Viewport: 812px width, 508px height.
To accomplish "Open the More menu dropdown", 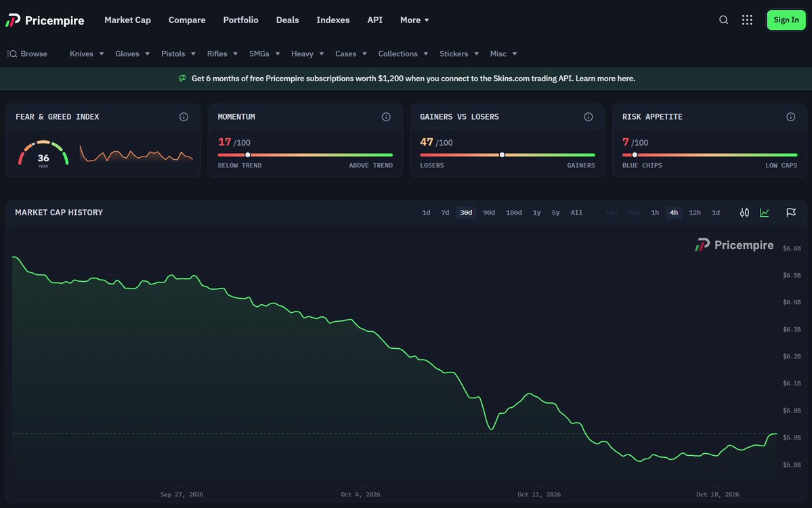I will click(414, 20).
